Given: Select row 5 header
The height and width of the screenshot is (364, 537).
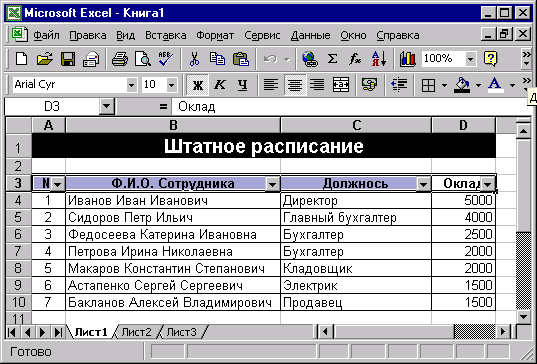Looking at the screenshot, I should point(18,217).
